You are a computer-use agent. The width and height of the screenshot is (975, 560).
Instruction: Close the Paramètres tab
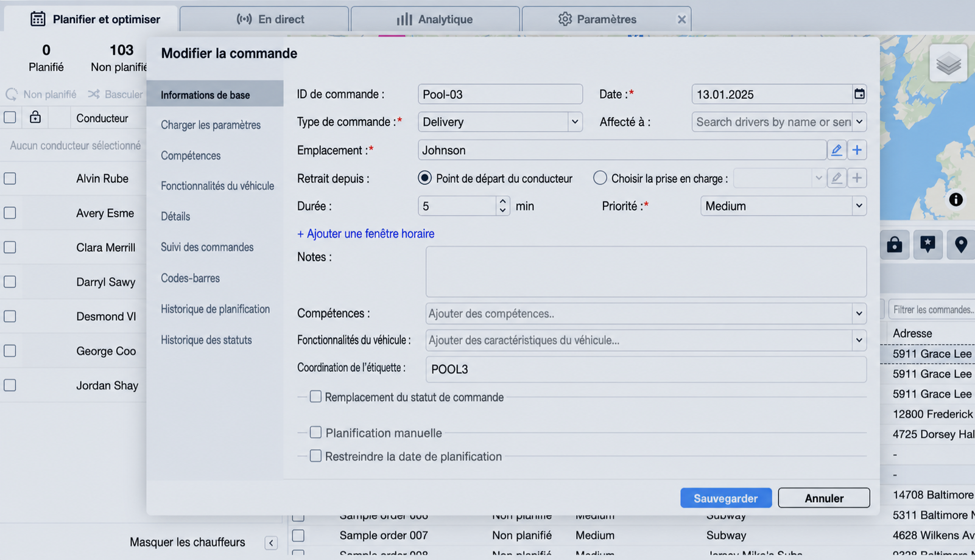click(681, 19)
